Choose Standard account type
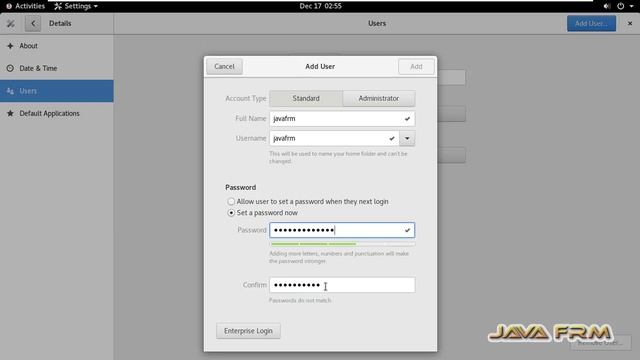This screenshot has height=360, width=640. pos(306,98)
